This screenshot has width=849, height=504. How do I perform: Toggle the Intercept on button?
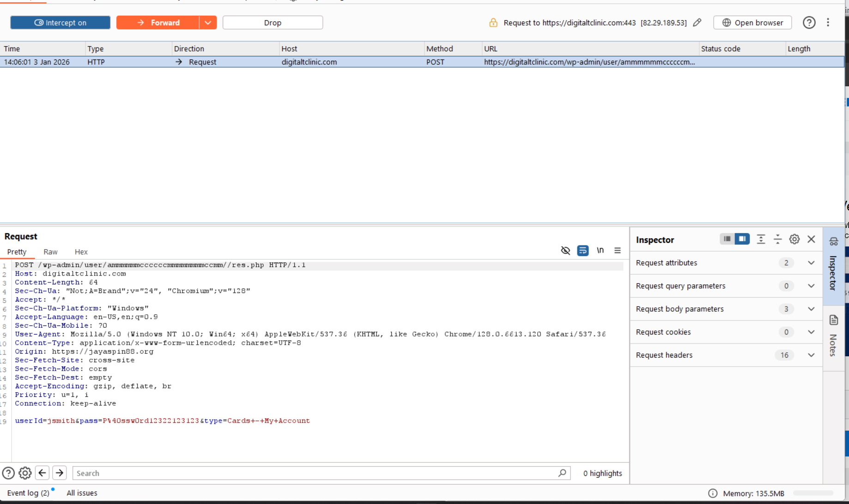(x=60, y=23)
